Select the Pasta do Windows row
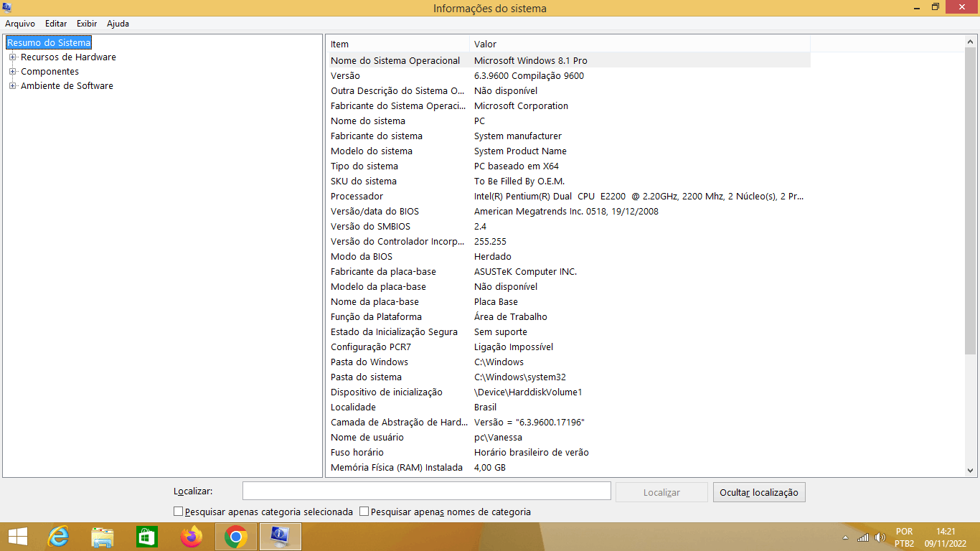The height and width of the screenshot is (551, 980). point(569,362)
